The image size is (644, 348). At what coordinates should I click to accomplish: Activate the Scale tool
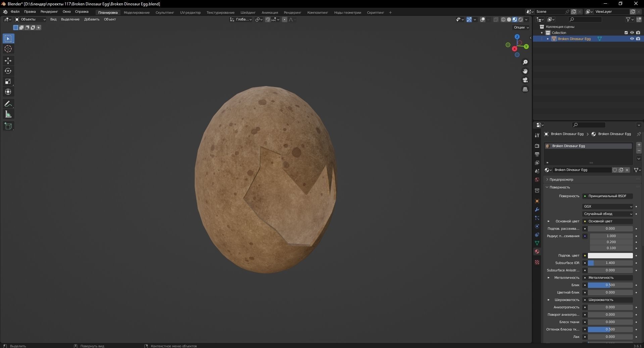[x=8, y=82]
